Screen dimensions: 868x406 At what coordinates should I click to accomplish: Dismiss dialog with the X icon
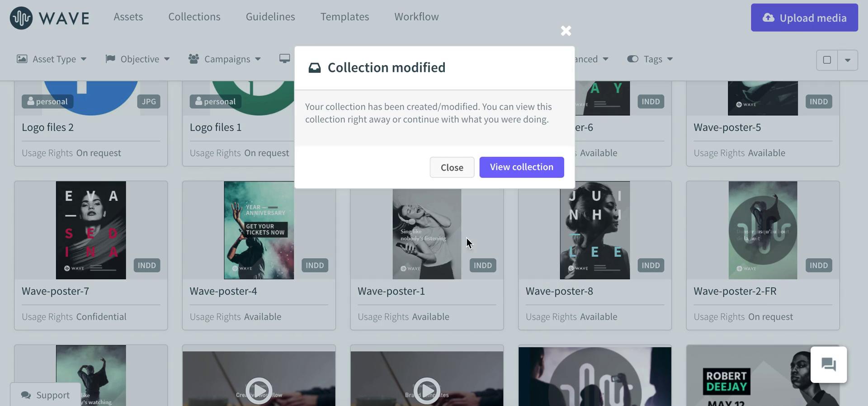tap(566, 31)
